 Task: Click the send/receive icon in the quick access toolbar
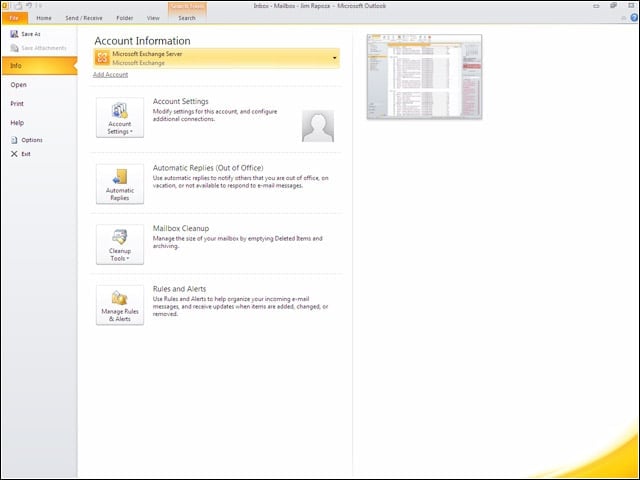pyautogui.click(x=18, y=6)
